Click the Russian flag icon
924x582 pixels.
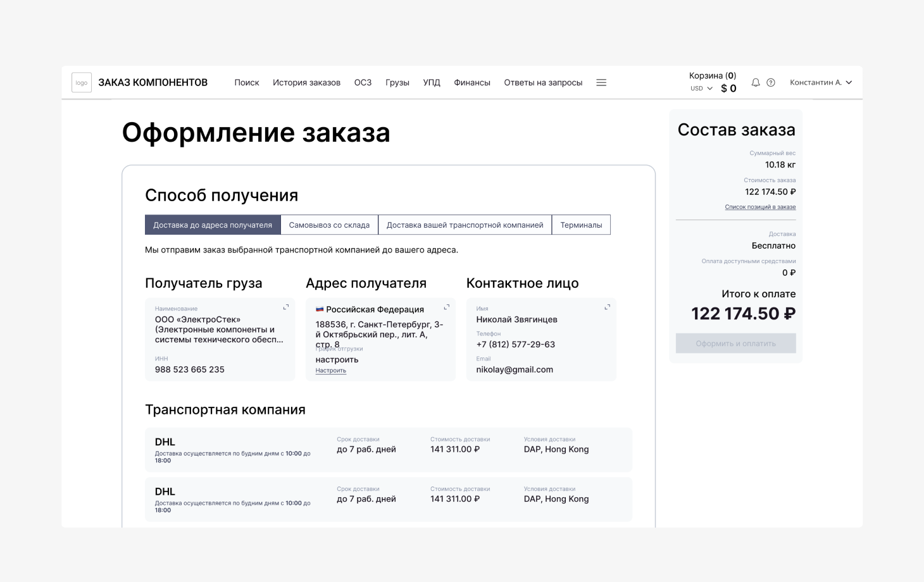pyautogui.click(x=320, y=309)
